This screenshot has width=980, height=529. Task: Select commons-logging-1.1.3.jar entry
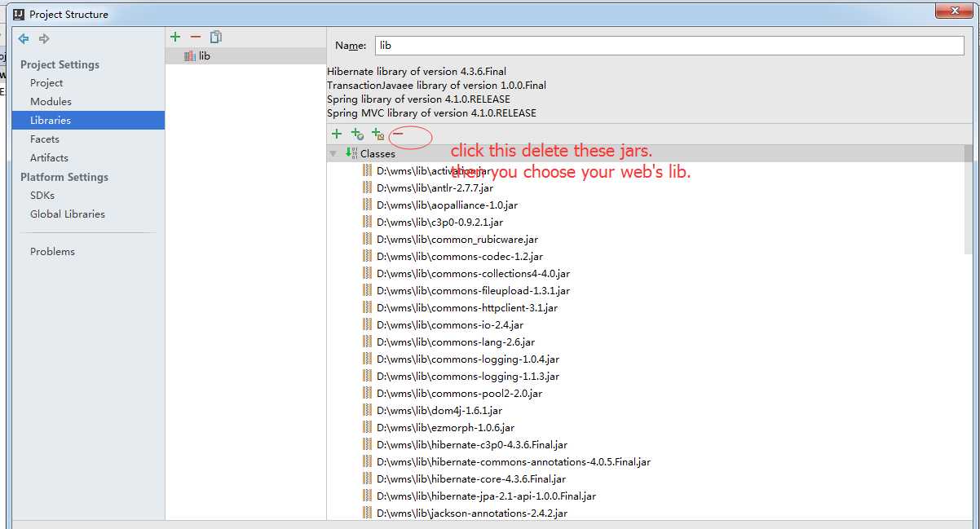tap(468, 376)
